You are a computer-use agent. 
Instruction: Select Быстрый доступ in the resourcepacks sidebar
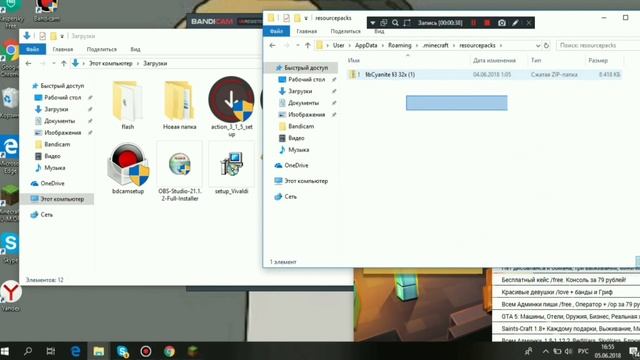click(306, 67)
